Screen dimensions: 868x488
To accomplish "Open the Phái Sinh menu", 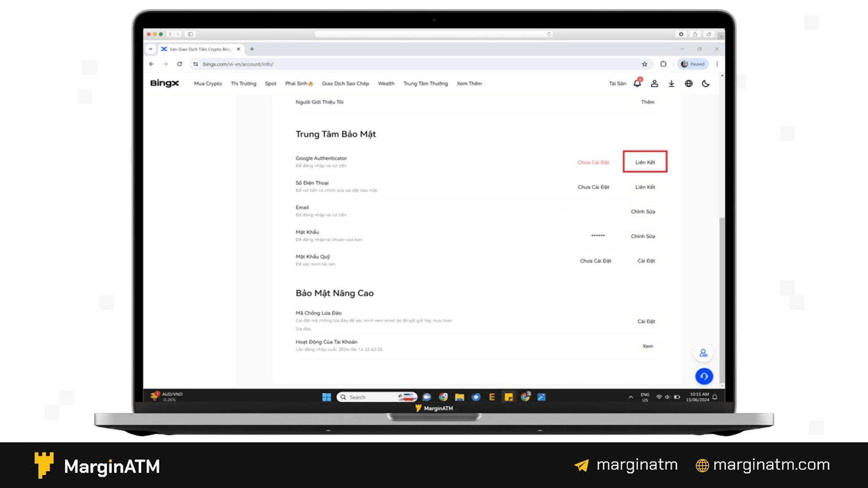I will (x=299, y=83).
